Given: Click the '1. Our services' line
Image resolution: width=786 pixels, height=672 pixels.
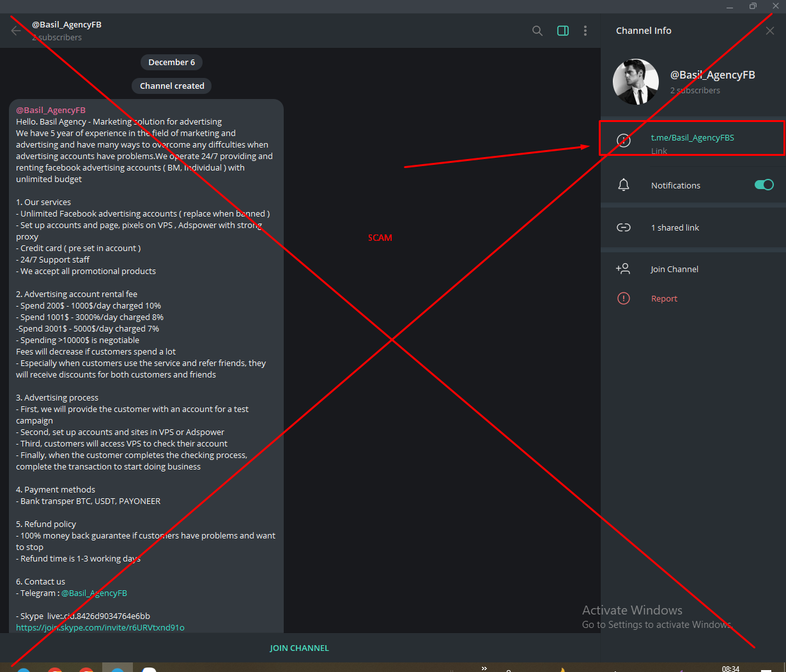Looking at the screenshot, I should (x=43, y=202).
